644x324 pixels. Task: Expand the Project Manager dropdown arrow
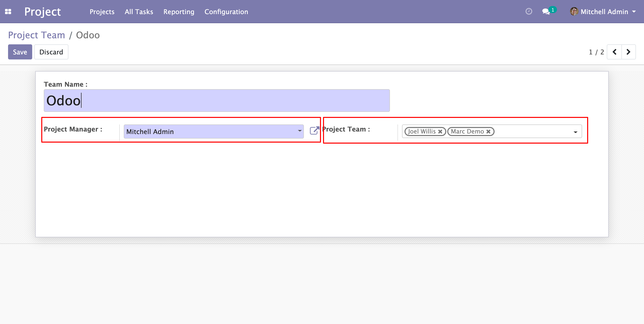tap(300, 131)
